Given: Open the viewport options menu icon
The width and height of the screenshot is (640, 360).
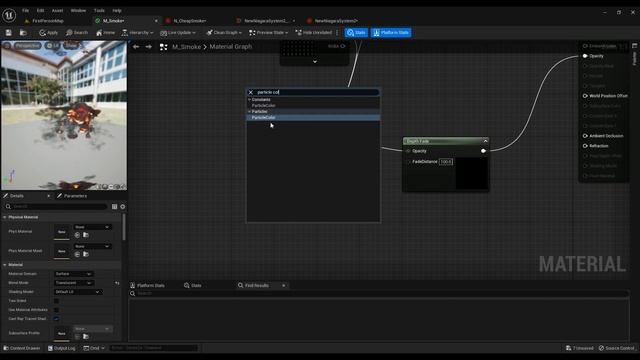Looking at the screenshot, I should click(7, 46).
